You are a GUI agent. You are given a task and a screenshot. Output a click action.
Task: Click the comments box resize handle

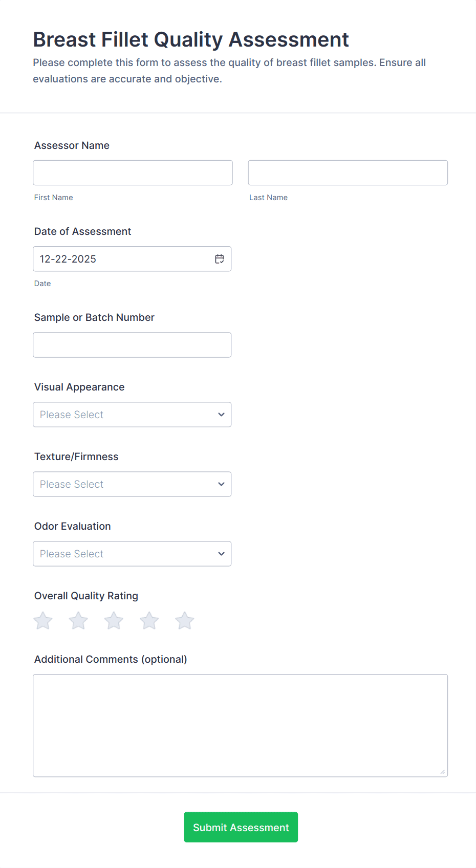tap(443, 772)
